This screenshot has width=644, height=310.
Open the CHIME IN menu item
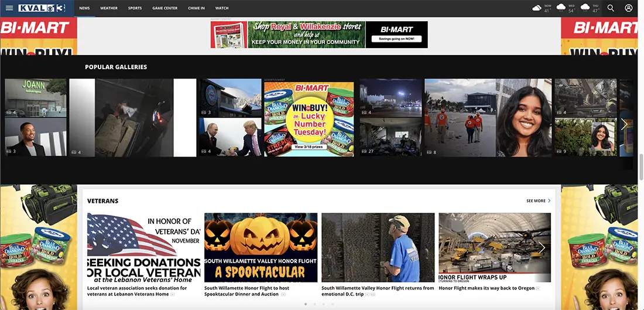point(196,8)
